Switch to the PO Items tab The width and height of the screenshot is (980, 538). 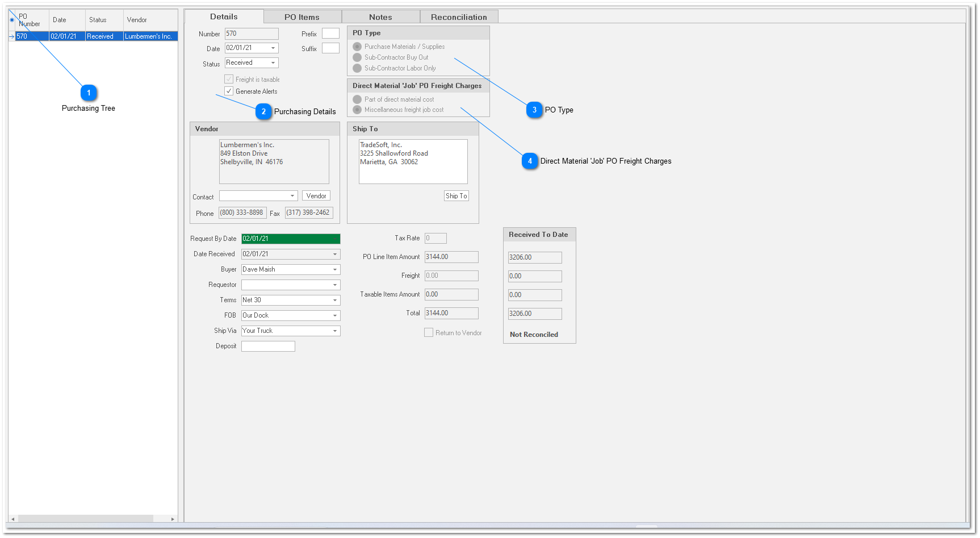(x=302, y=17)
